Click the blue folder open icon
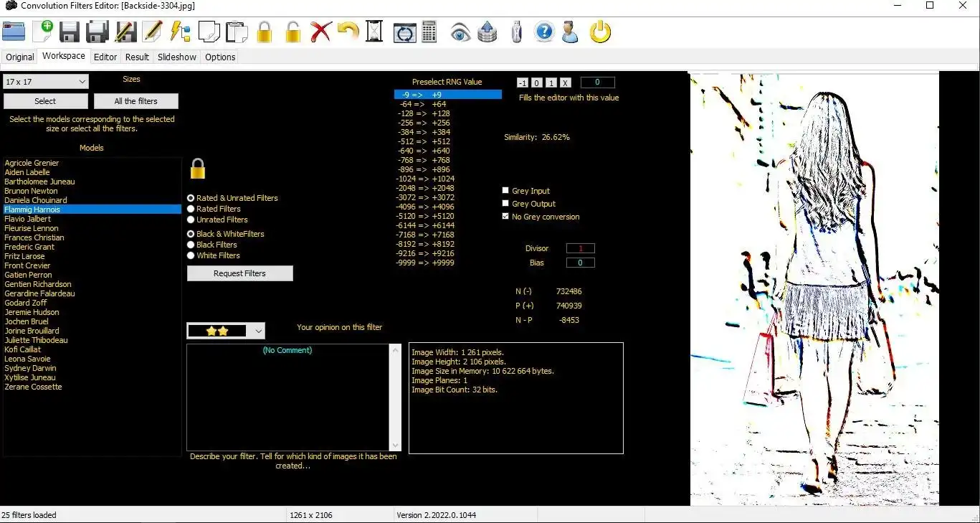The image size is (980, 523). point(14,32)
